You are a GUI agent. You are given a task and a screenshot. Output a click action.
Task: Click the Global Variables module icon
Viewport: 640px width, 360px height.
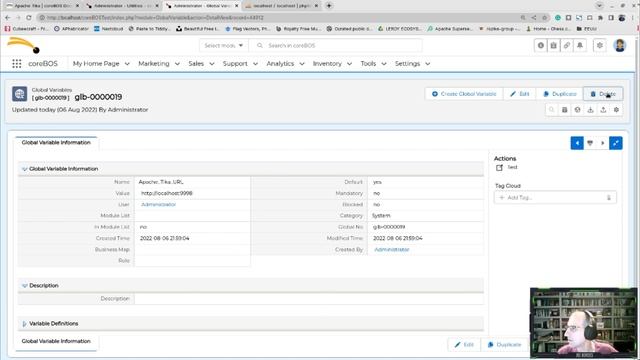20,94
